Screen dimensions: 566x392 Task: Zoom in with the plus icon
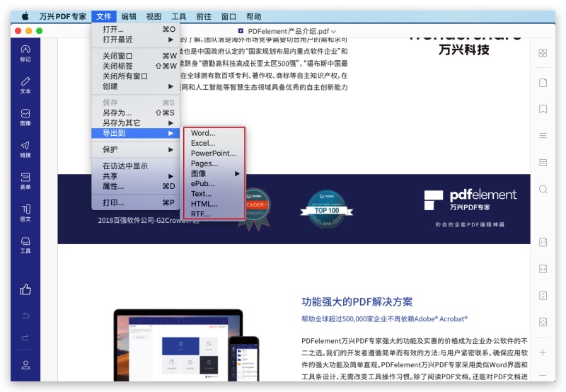543,352
